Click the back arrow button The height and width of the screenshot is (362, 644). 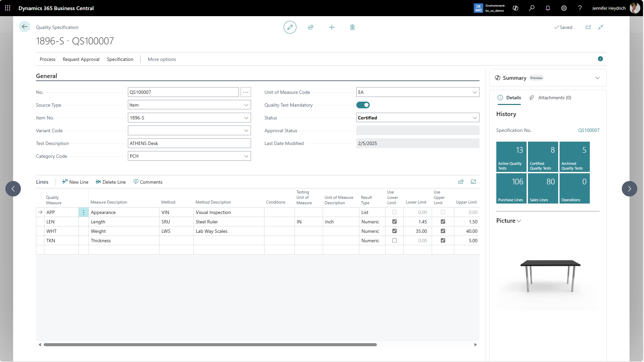25,27
